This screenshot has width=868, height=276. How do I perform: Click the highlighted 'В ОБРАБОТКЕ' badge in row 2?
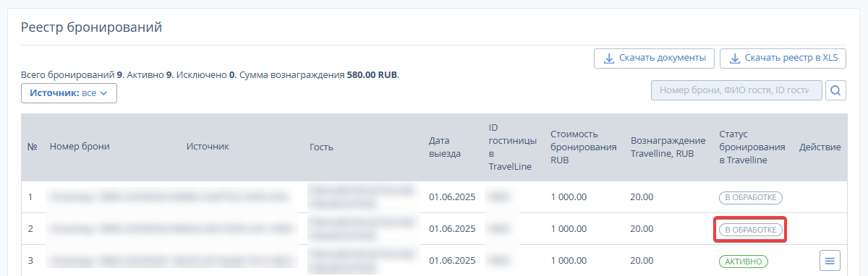751,229
